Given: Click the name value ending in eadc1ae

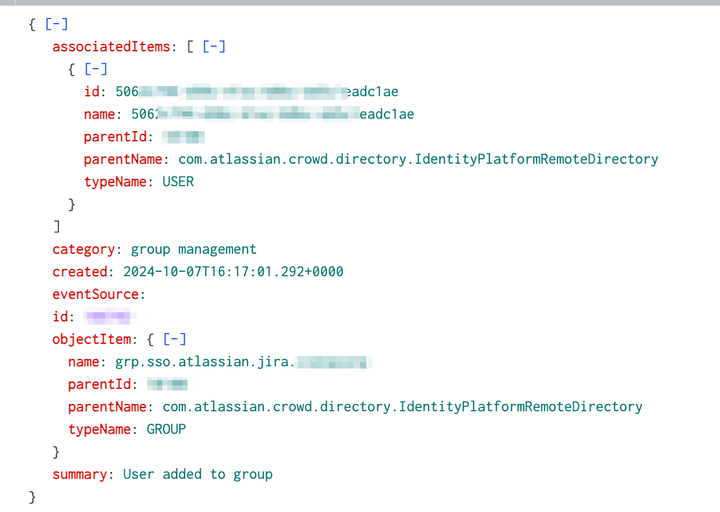Looking at the screenshot, I should click(x=273, y=114).
